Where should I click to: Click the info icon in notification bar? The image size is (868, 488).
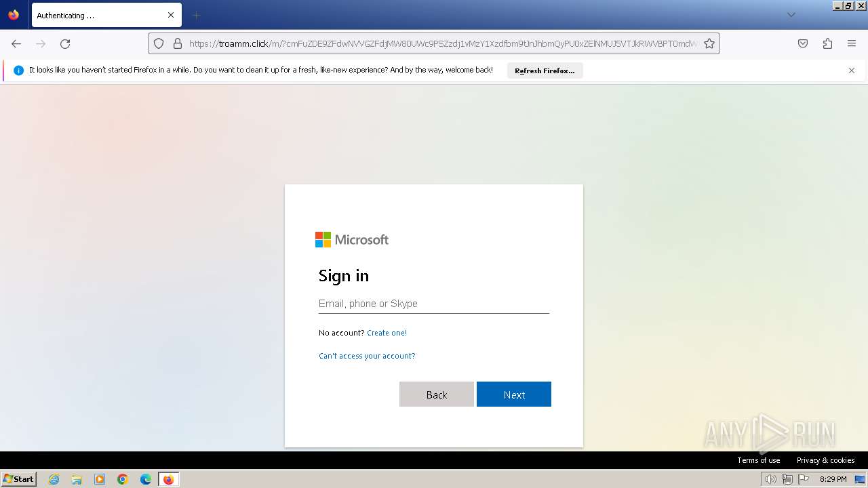(18, 70)
